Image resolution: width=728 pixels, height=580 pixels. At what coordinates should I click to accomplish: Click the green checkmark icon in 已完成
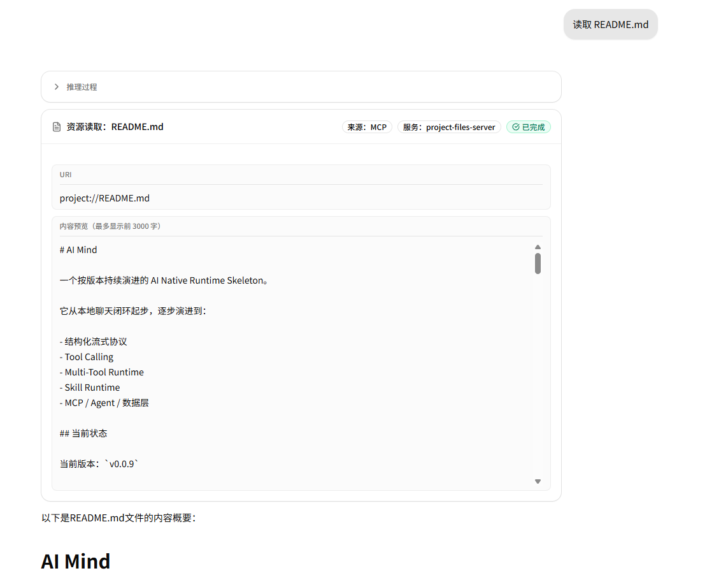point(515,127)
